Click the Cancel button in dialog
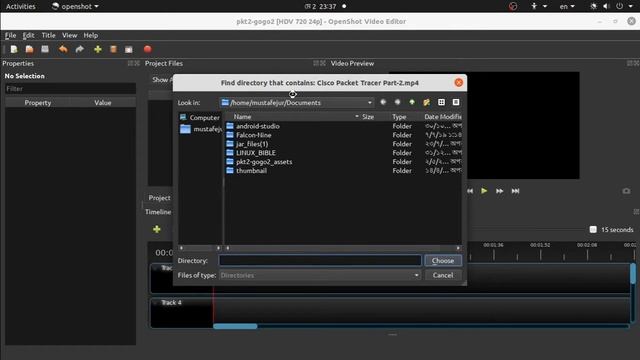The image size is (640, 360). click(443, 276)
